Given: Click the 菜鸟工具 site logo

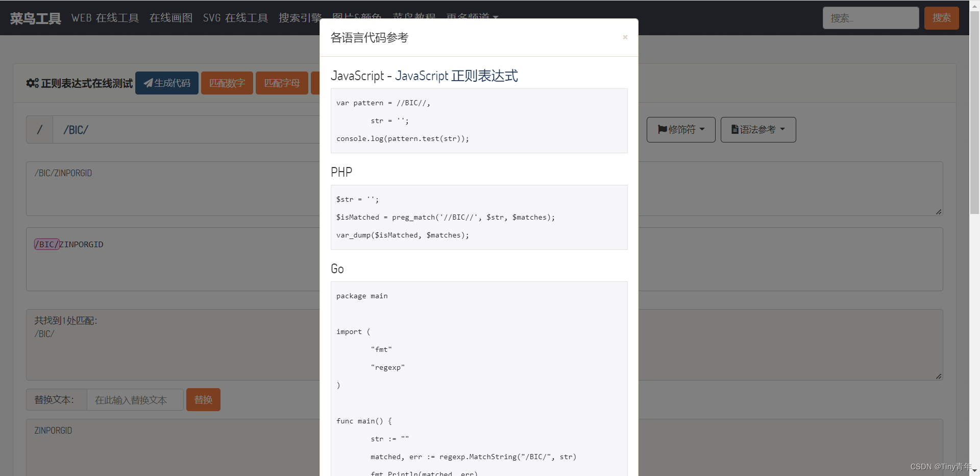Looking at the screenshot, I should [35, 18].
